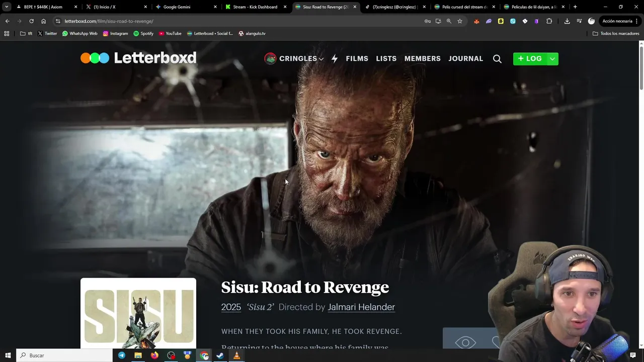Click the + LOG button

point(530,59)
